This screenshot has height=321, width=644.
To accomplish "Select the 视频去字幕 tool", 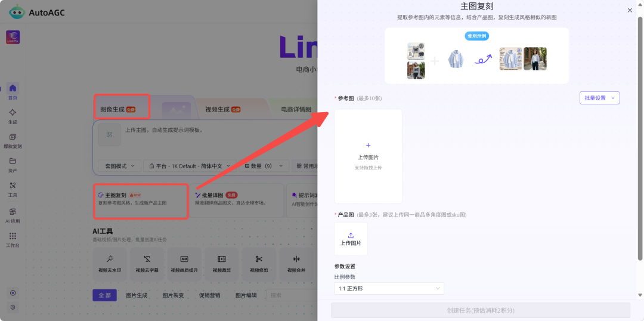I will (147, 264).
